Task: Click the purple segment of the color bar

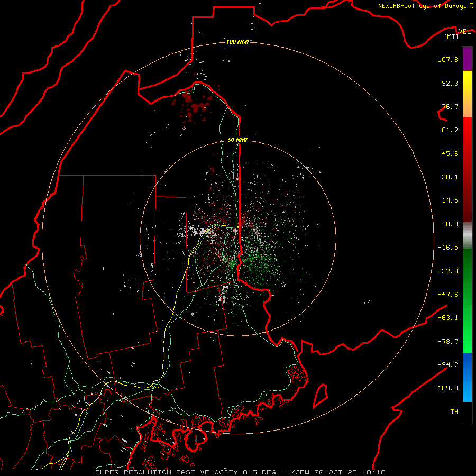Action: [x=467, y=59]
